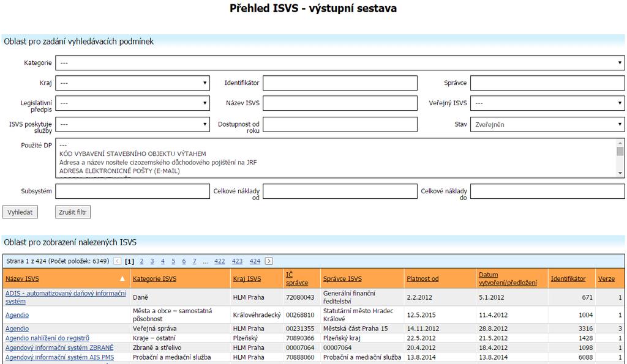The width and height of the screenshot is (627, 364).
Task: Sort table by Verze column
Action: pos(606,279)
